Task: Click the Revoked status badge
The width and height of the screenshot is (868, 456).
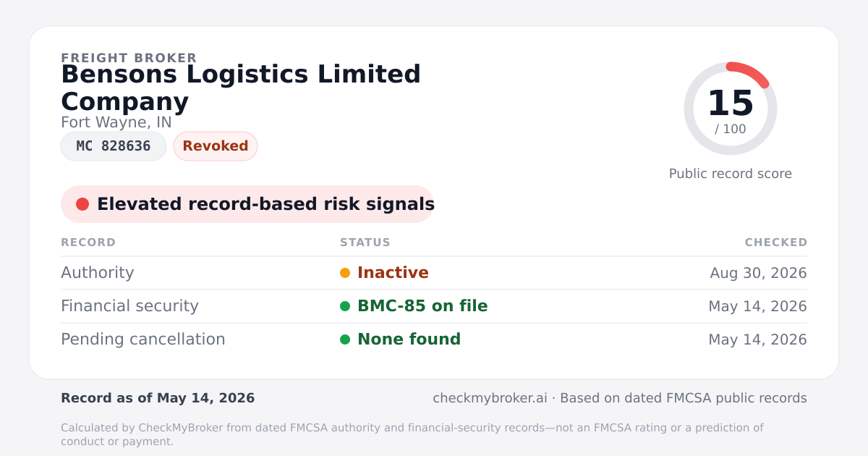Action: 216,146
